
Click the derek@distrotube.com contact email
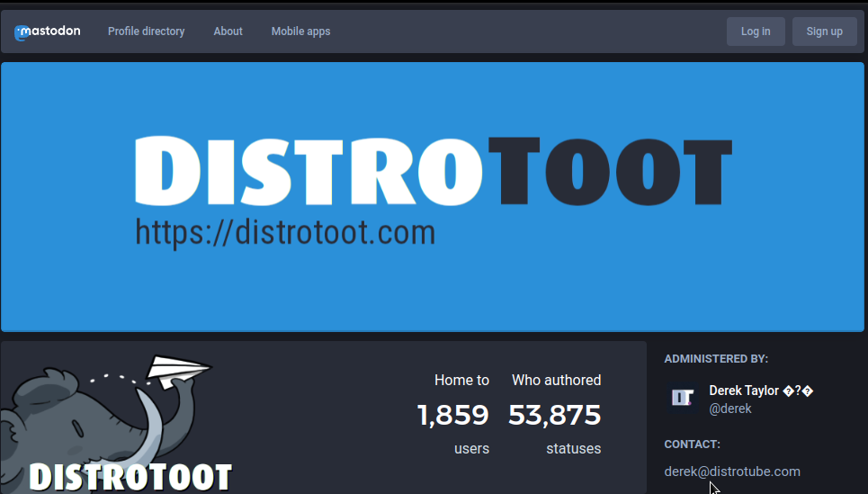(732, 472)
